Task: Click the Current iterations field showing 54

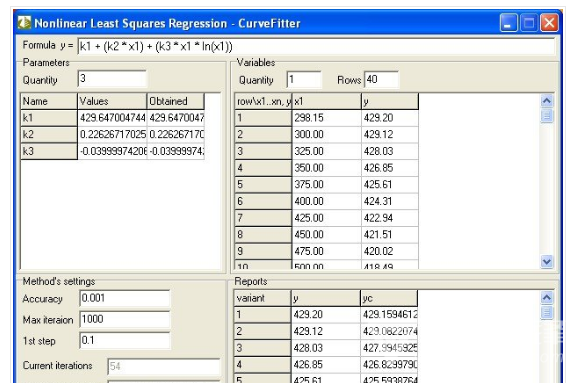Action: coord(164,367)
